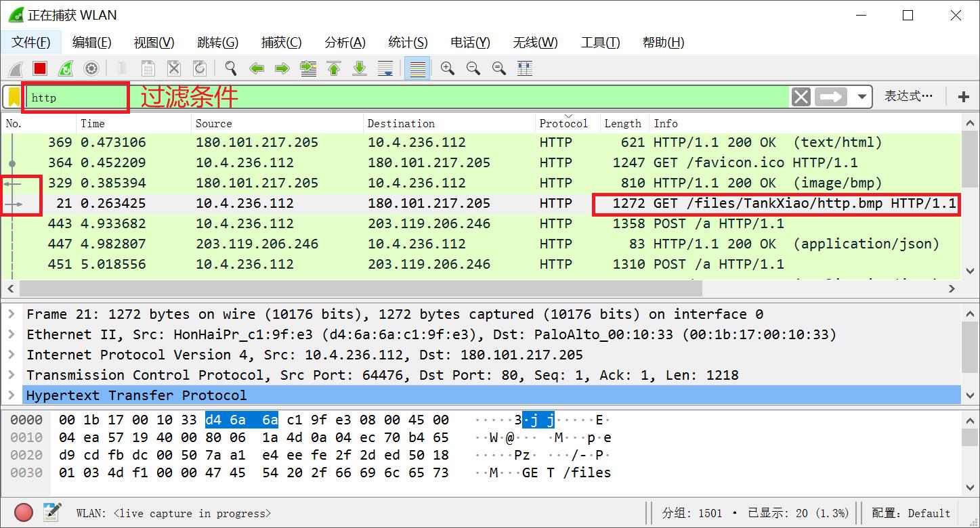Restart current capture using green shark icon
The height and width of the screenshot is (528, 980).
(x=66, y=68)
